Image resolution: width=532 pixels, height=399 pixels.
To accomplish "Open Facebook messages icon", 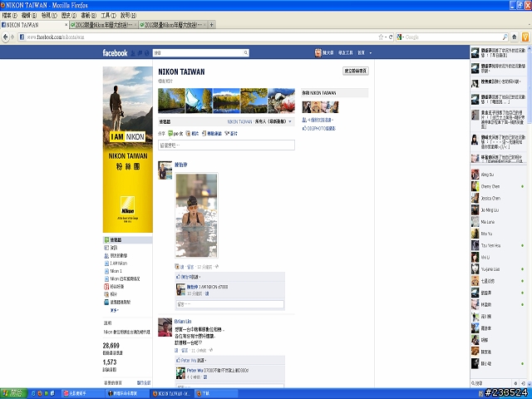I will (x=140, y=53).
